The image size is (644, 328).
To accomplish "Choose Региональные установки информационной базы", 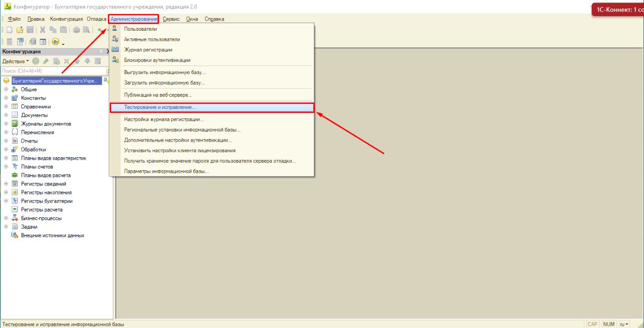I will (211, 130).
